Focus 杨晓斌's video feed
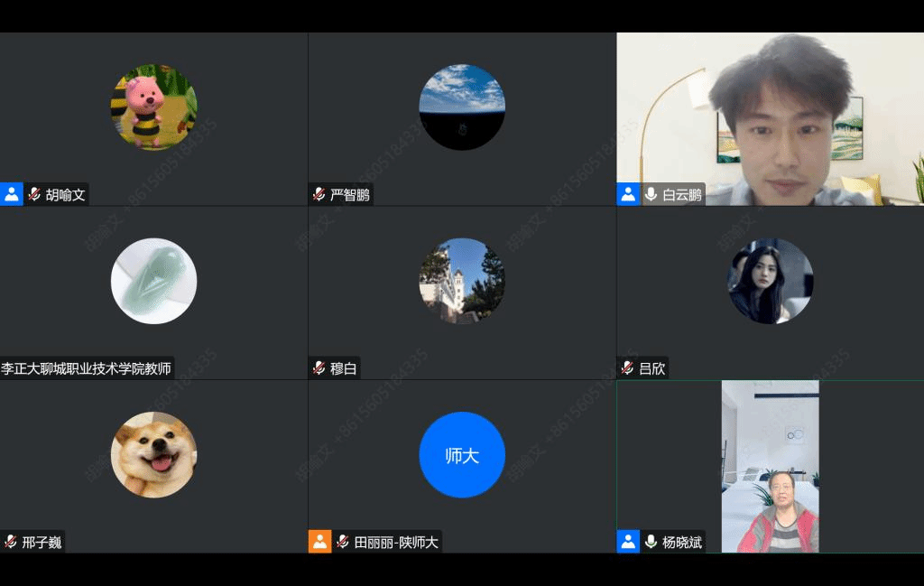 pos(770,465)
